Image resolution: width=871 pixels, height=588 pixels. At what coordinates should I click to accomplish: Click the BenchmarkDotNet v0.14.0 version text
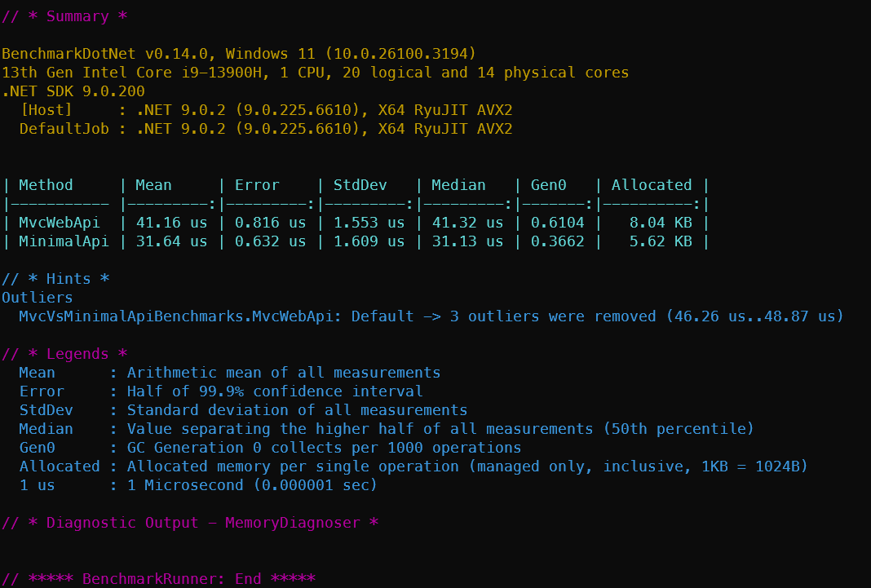(104, 54)
